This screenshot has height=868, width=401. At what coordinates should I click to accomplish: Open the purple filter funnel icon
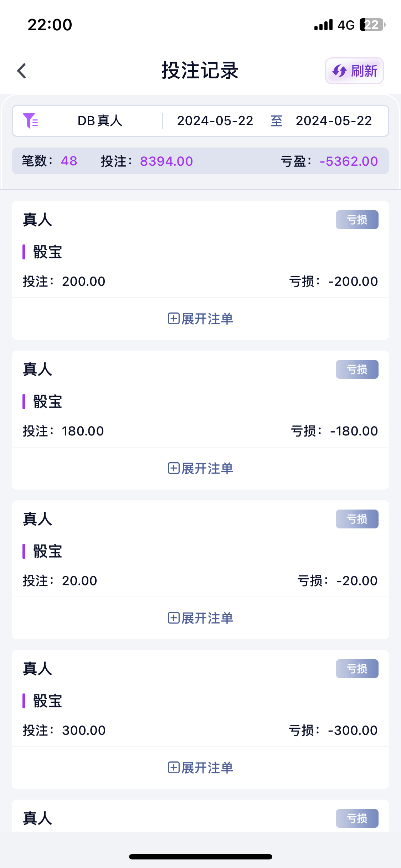(x=30, y=120)
